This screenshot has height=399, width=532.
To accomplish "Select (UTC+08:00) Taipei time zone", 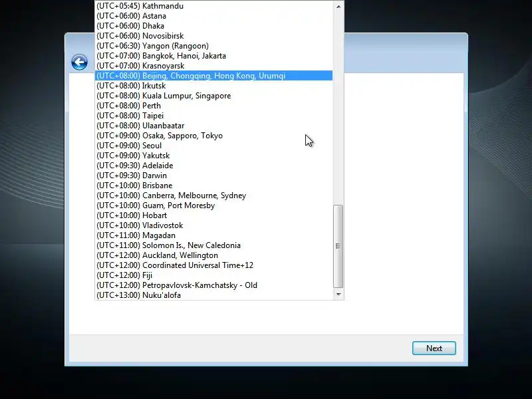I will click(x=213, y=116).
